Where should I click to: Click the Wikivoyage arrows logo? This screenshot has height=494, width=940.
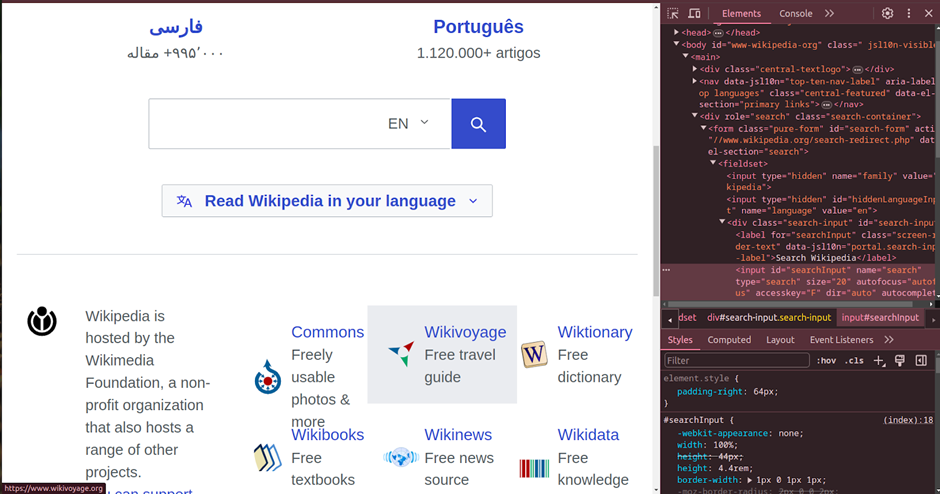coord(401,354)
